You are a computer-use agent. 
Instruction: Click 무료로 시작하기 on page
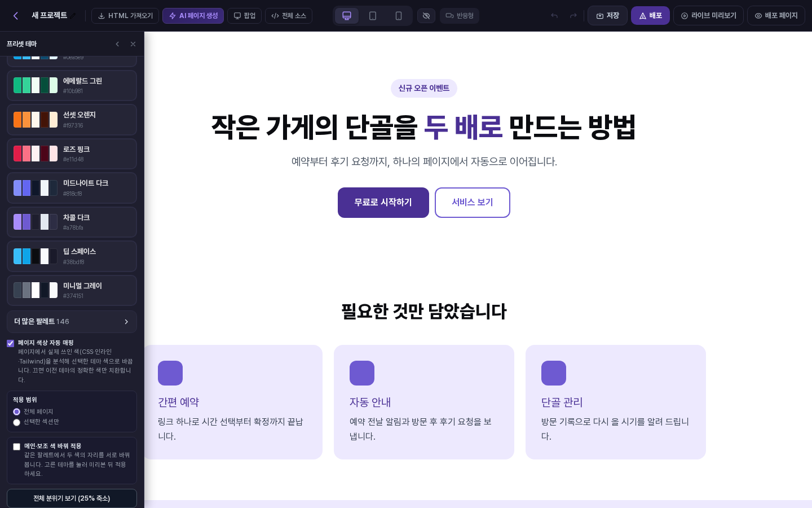[383, 203]
